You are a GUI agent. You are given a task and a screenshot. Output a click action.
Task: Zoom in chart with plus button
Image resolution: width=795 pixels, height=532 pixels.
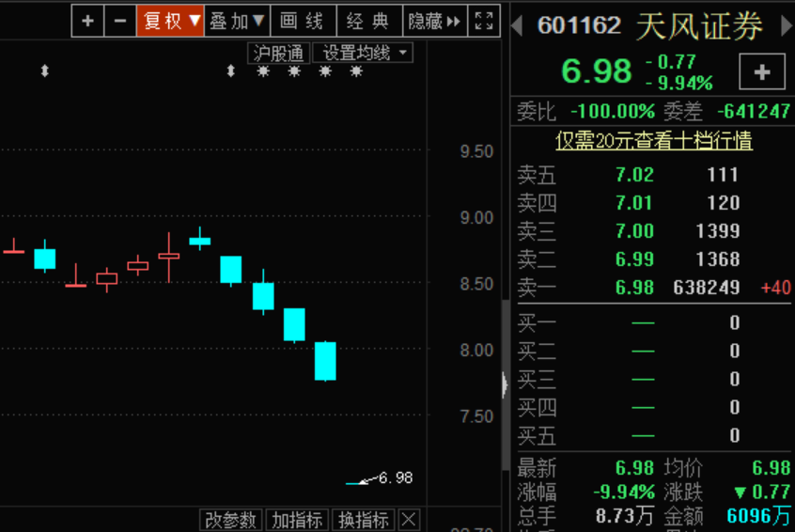[x=87, y=21]
